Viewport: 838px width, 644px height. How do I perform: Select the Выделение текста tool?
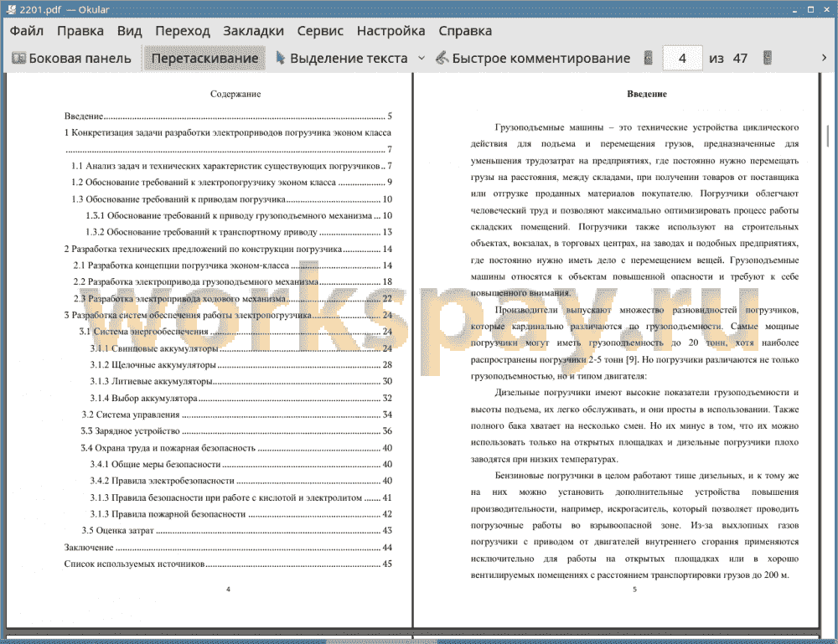tap(342, 59)
